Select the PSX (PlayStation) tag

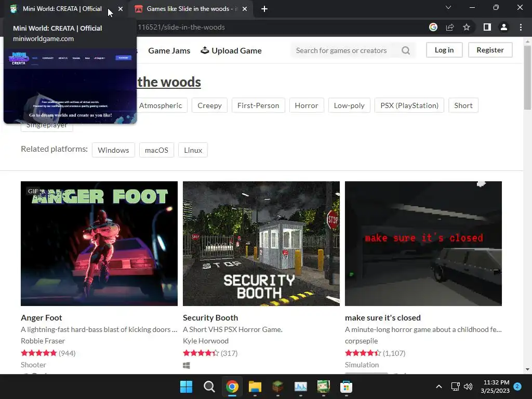click(409, 105)
